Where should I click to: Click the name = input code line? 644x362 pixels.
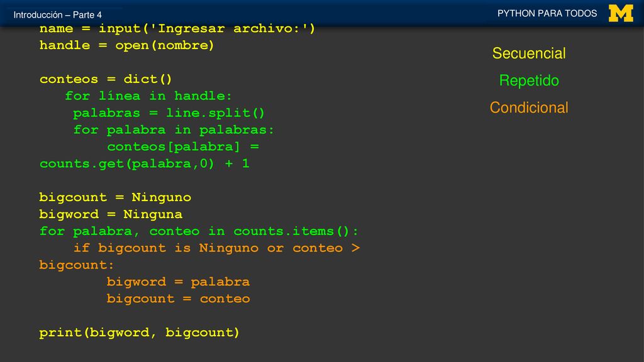(x=177, y=29)
